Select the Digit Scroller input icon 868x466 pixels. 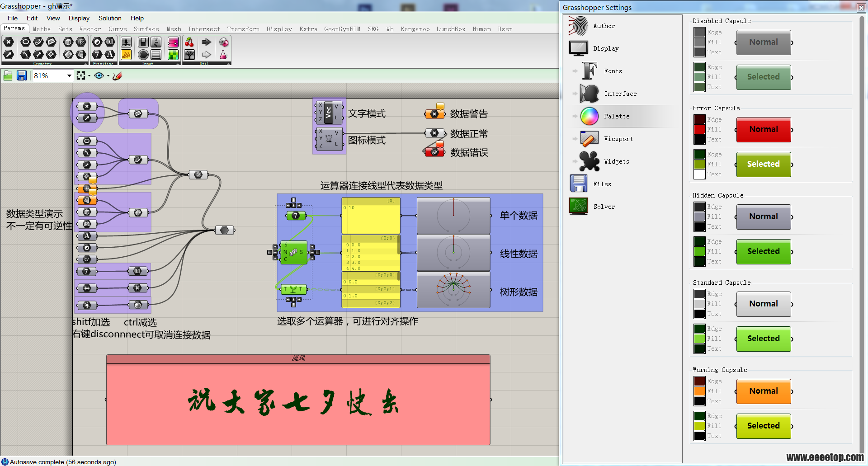pos(156,42)
